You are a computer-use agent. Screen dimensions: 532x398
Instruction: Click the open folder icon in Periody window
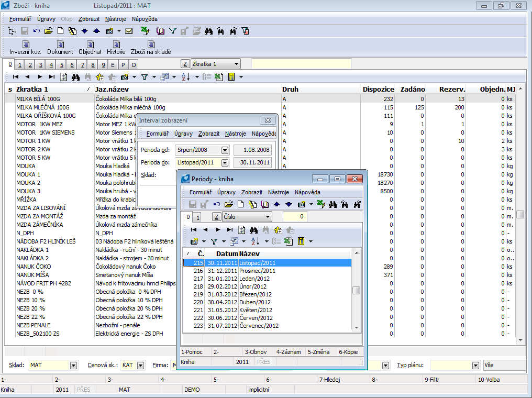pos(228,204)
